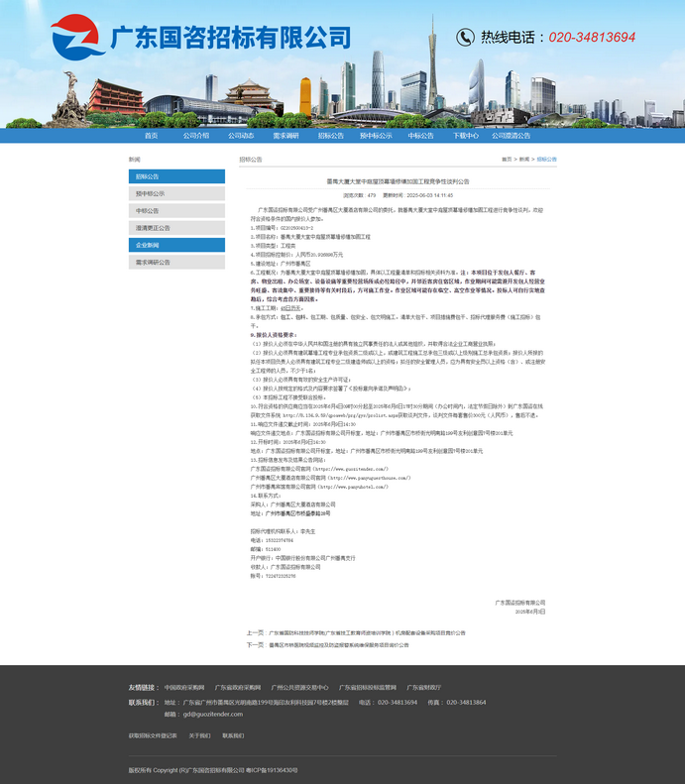This screenshot has height=784, width=685.
Task: Click the small 联系我们 link at footer bottom
Action: [x=233, y=736]
